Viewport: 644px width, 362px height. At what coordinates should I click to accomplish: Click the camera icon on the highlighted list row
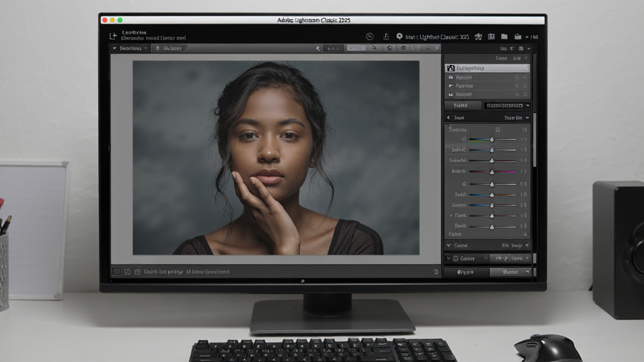[x=451, y=68]
